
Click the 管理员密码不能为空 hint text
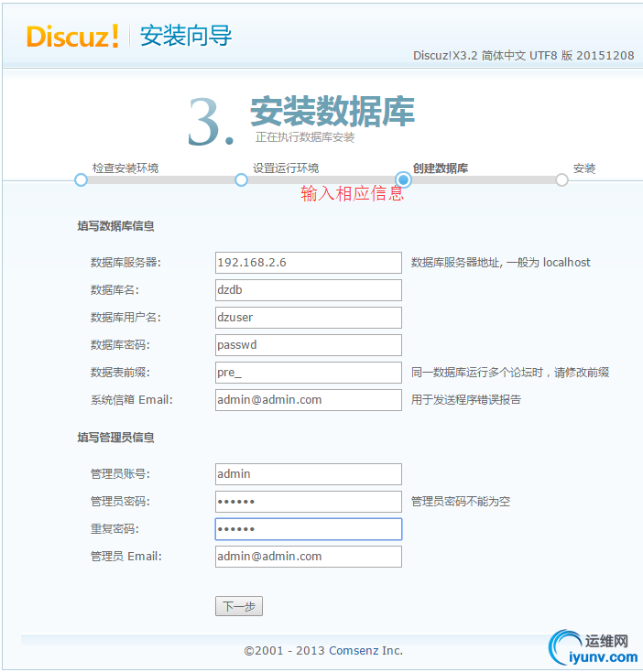461,501
